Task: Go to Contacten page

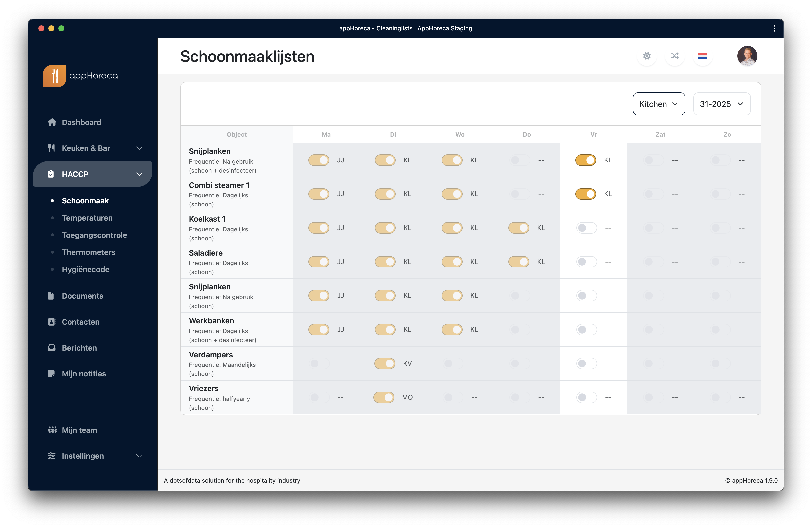Action: point(80,322)
